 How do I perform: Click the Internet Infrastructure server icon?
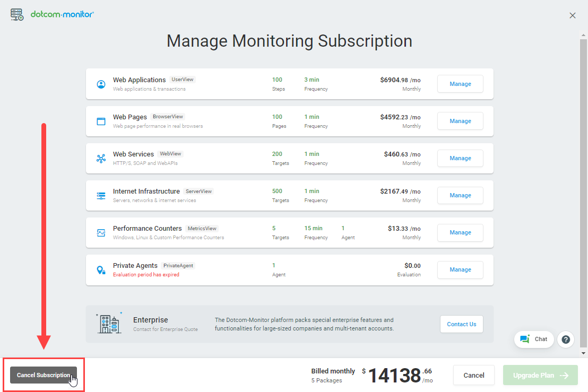pyautogui.click(x=101, y=196)
